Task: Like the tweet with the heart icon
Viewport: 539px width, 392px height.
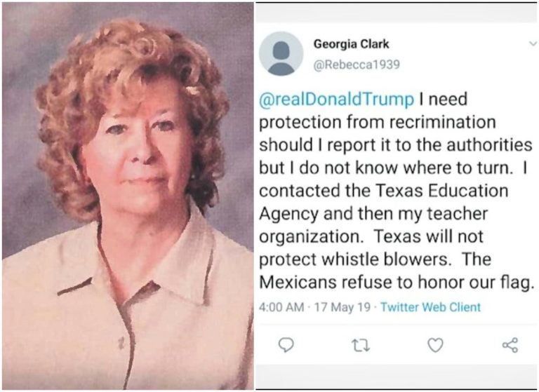Action: [x=436, y=344]
